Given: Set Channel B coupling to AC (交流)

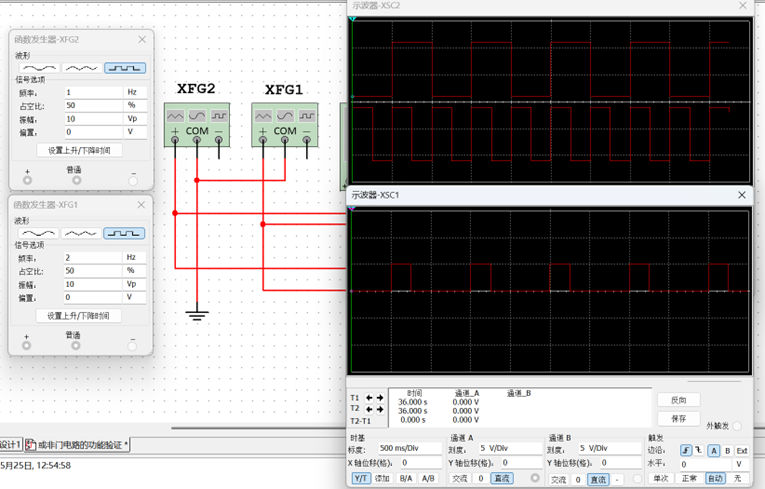Looking at the screenshot, I should (559, 480).
